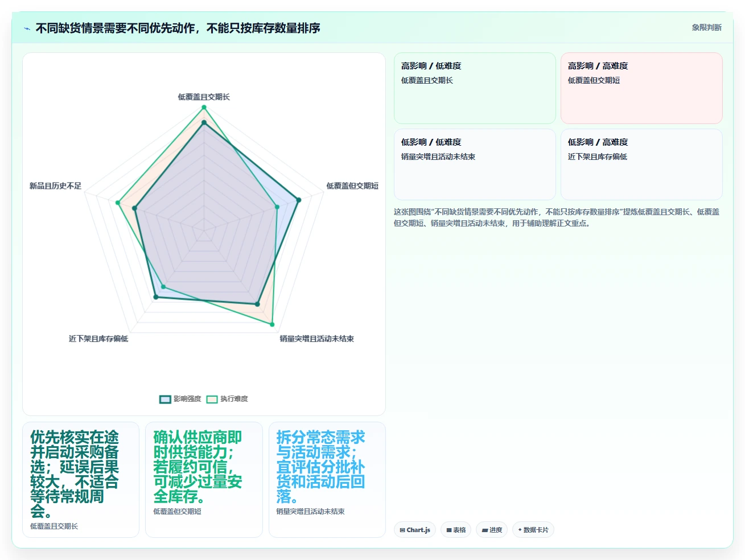Click 执行难度 data point at top radar vertex

click(x=204, y=107)
